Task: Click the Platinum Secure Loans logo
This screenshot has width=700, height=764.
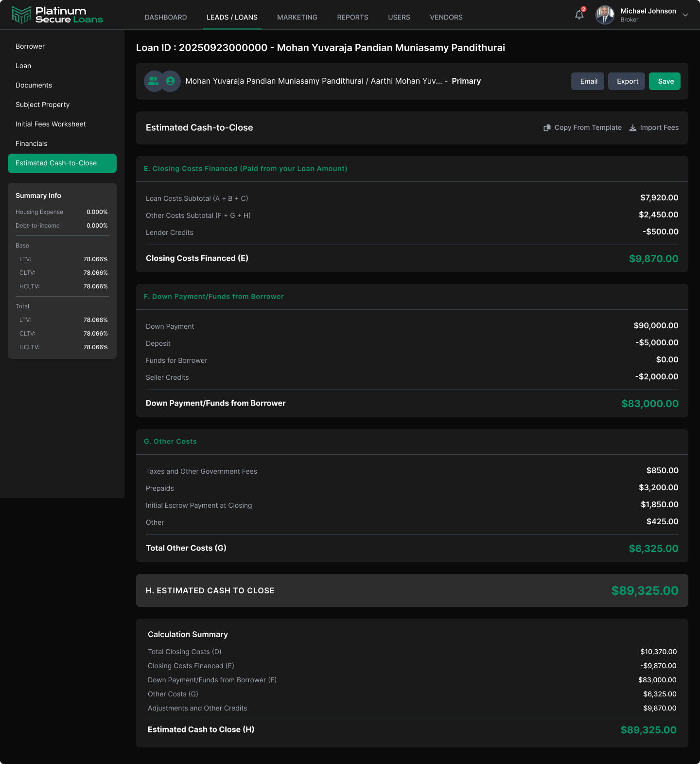Action: [x=57, y=15]
